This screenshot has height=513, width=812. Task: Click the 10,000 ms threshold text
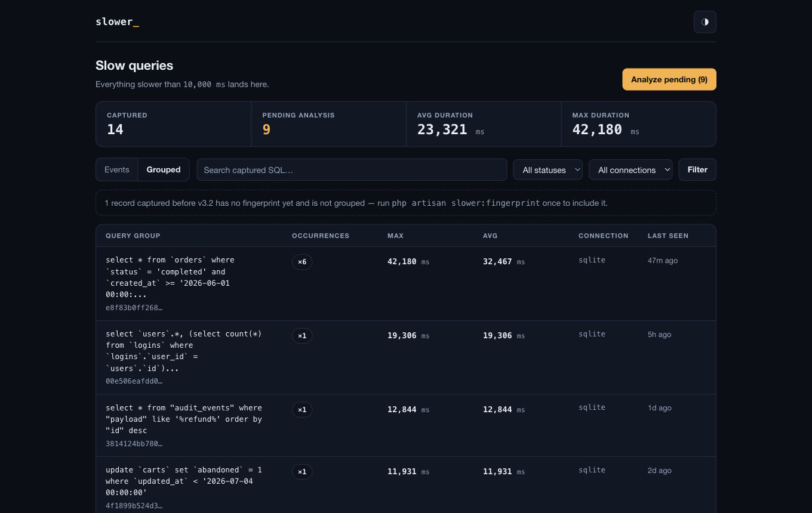click(204, 85)
